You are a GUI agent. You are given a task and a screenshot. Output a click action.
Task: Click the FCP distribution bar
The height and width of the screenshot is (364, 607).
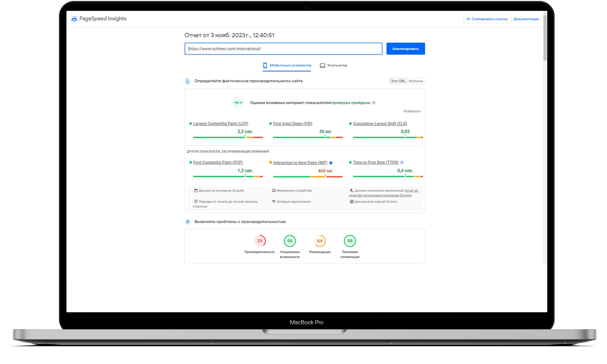pyautogui.click(x=228, y=176)
